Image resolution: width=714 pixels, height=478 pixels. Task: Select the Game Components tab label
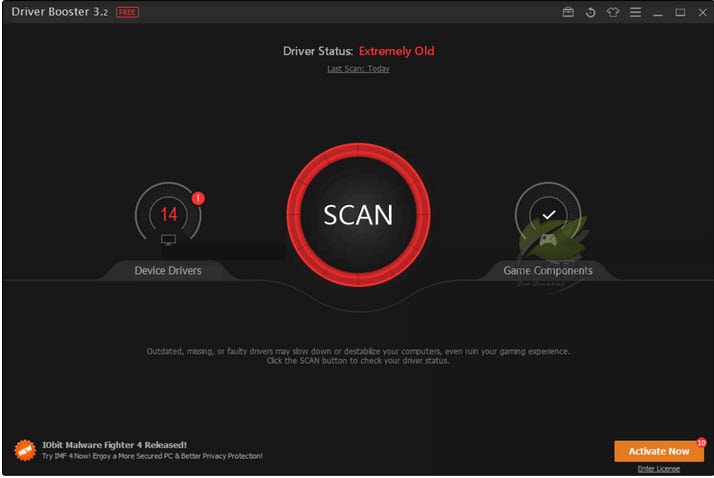(x=547, y=271)
